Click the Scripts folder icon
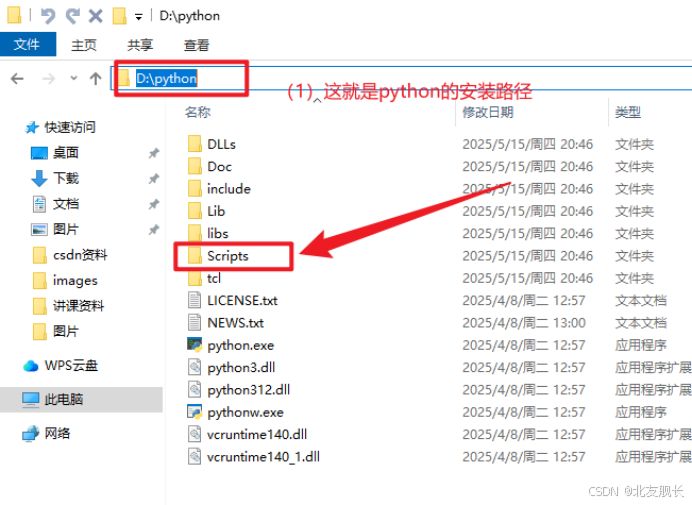This screenshot has height=505, width=692. coord(195,256)
